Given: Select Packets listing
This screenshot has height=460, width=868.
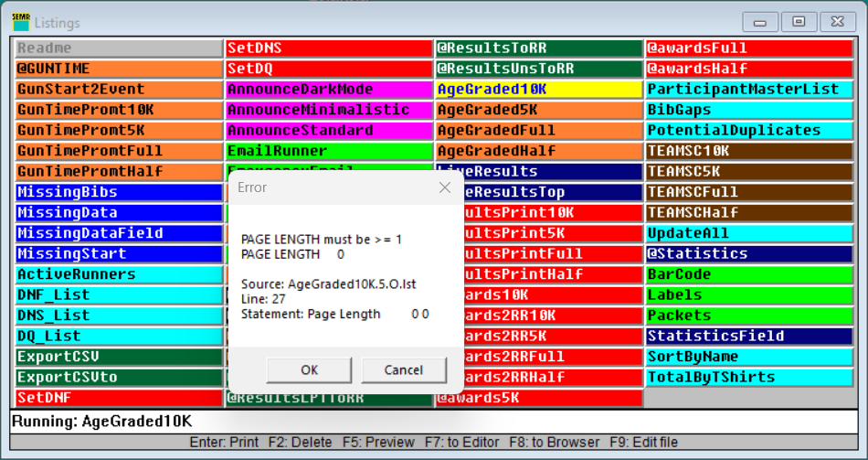Looking at the screenshot, I should [749, 316].
